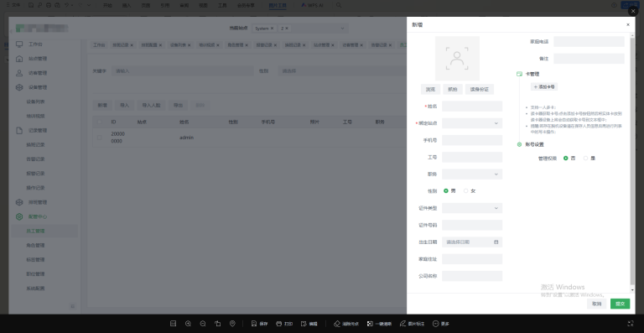Image resolution: width=644 pixels, height=333 pixels.
Task: Click the face photo placeholder thumbnail
Action: (x=457, y=59)
